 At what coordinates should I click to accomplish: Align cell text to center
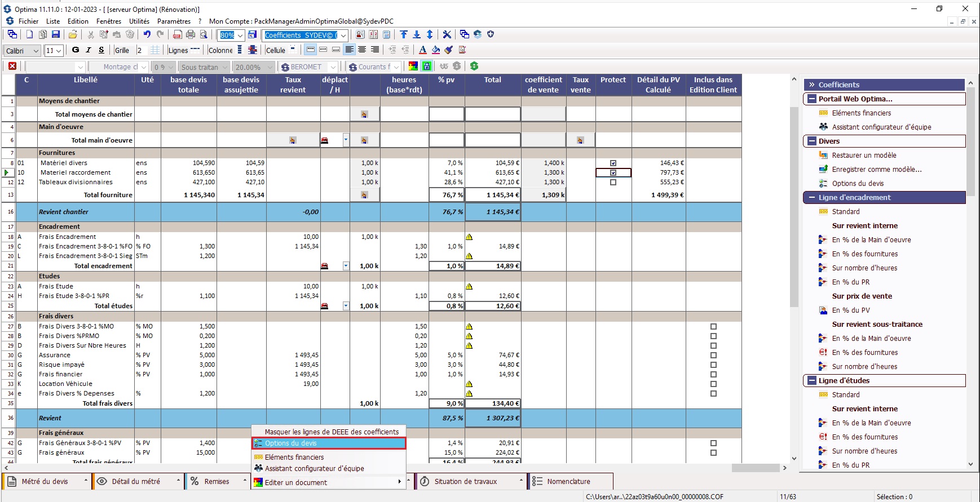click(x=362, y=50)
